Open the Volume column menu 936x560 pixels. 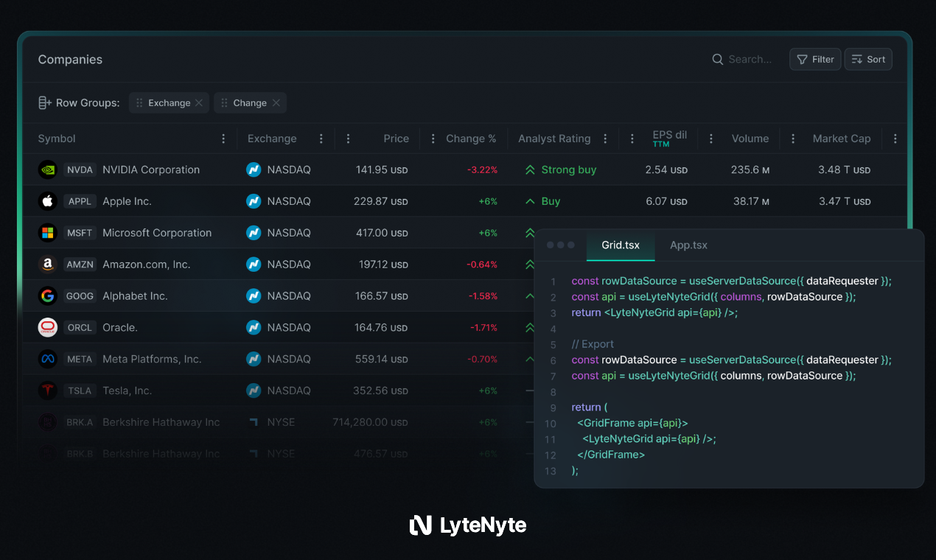(x=710, y=139)
